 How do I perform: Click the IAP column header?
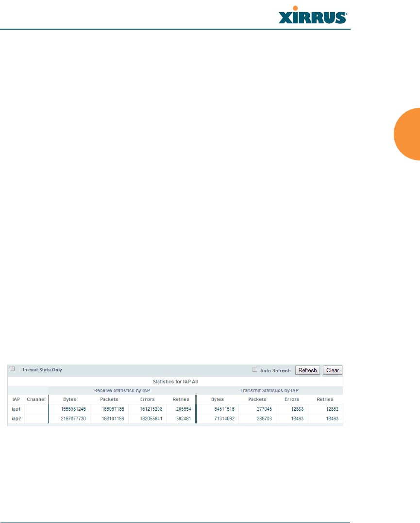[17, 399]
